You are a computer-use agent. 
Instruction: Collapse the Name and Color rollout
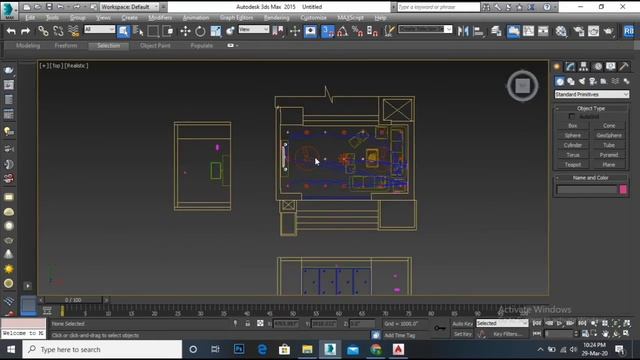click(591, 178)
